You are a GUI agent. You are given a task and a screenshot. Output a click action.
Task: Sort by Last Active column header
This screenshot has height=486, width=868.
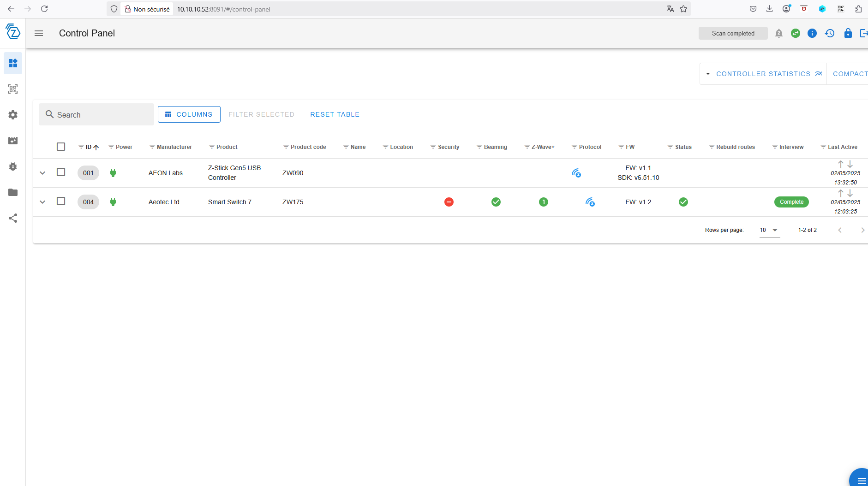[x=843, y=147]
